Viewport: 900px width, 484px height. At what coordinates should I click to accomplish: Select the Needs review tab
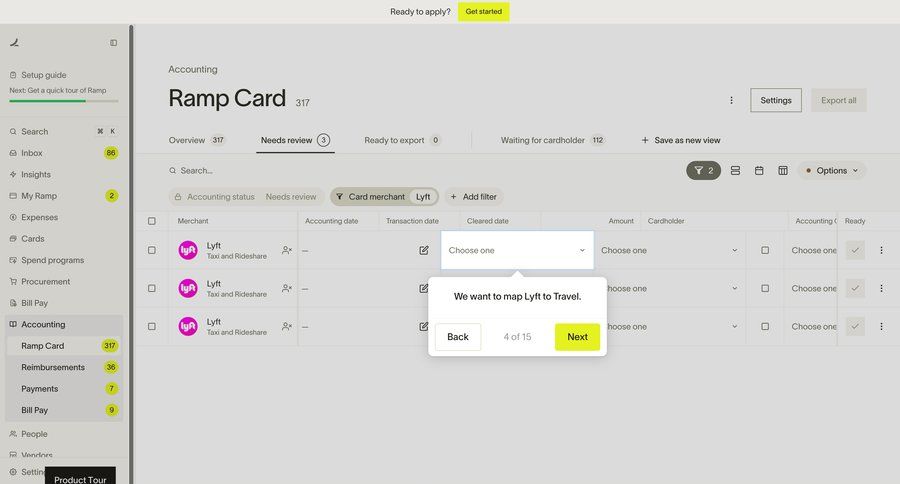295,140
